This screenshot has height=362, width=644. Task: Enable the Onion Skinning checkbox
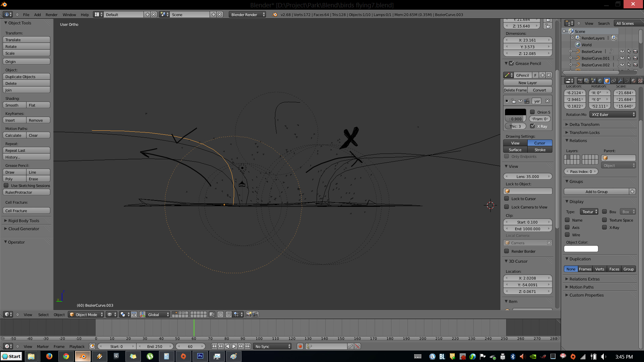532,112
